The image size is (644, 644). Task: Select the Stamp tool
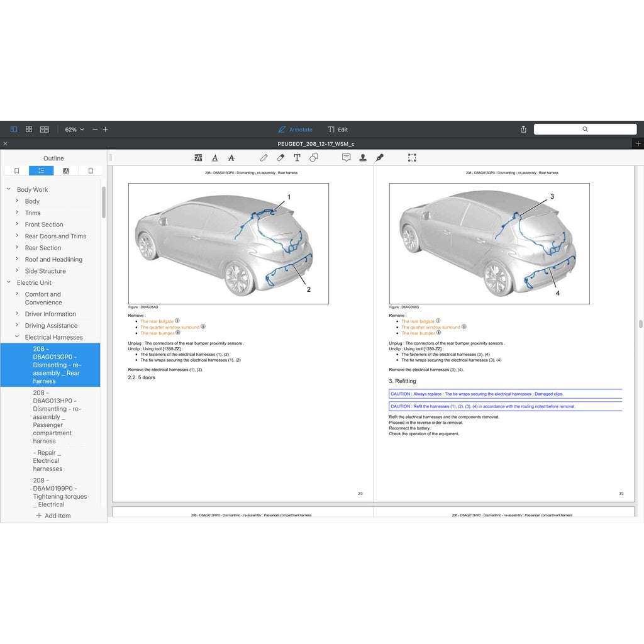(x=363, y=157)
